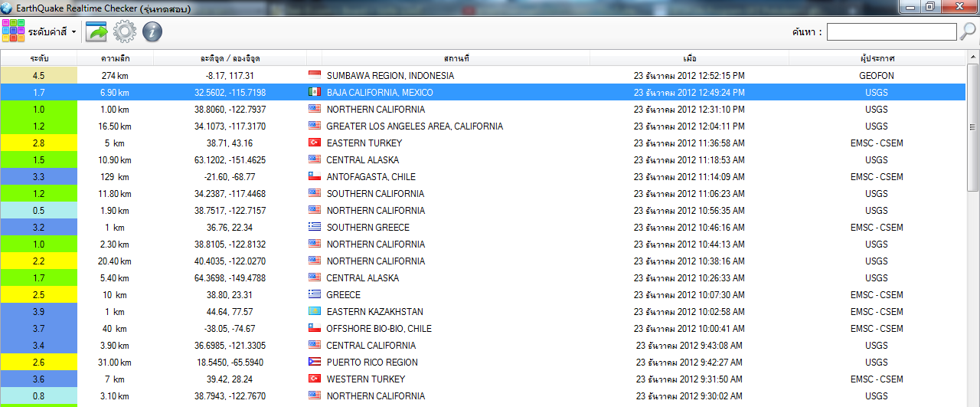Click the magnifying glass search icon

point(968,31)
